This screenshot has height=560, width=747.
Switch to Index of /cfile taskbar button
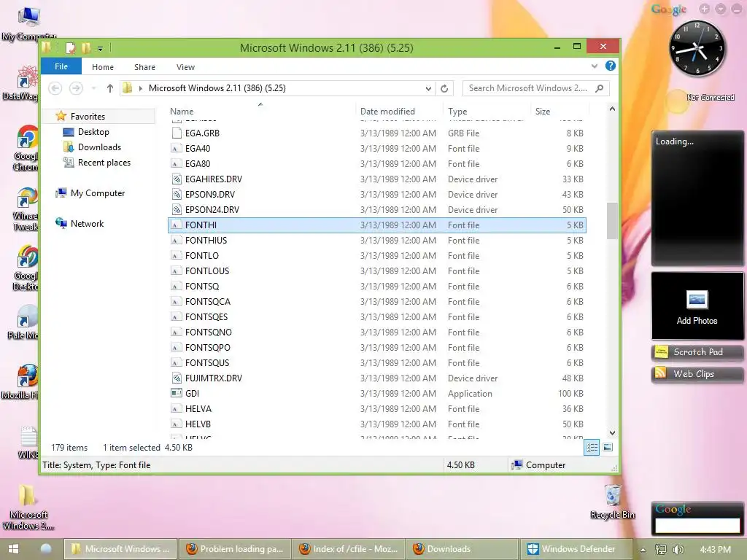[349, 549]
